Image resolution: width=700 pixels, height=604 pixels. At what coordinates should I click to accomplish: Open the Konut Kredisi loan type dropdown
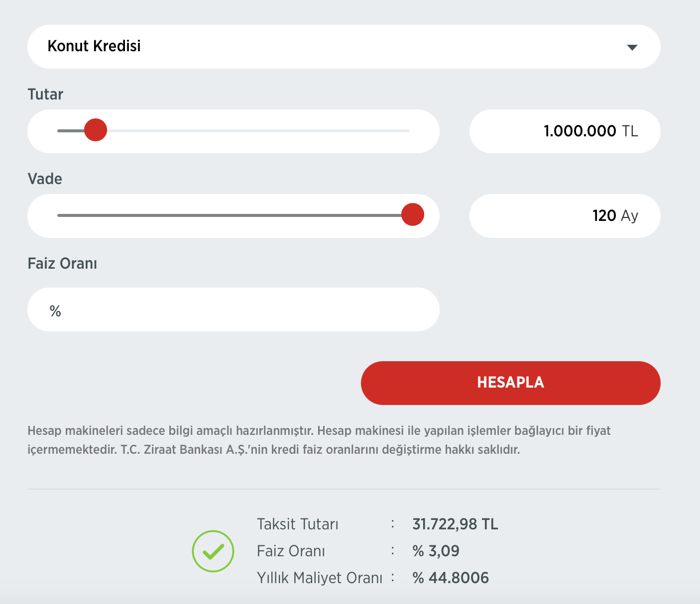pyautogui.click(x=344, y=47)
